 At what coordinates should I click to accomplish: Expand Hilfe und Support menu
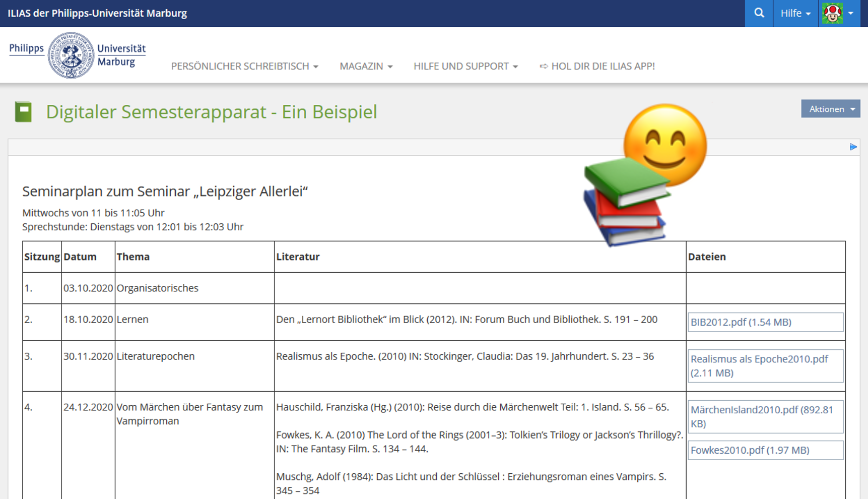click(465, 66)
